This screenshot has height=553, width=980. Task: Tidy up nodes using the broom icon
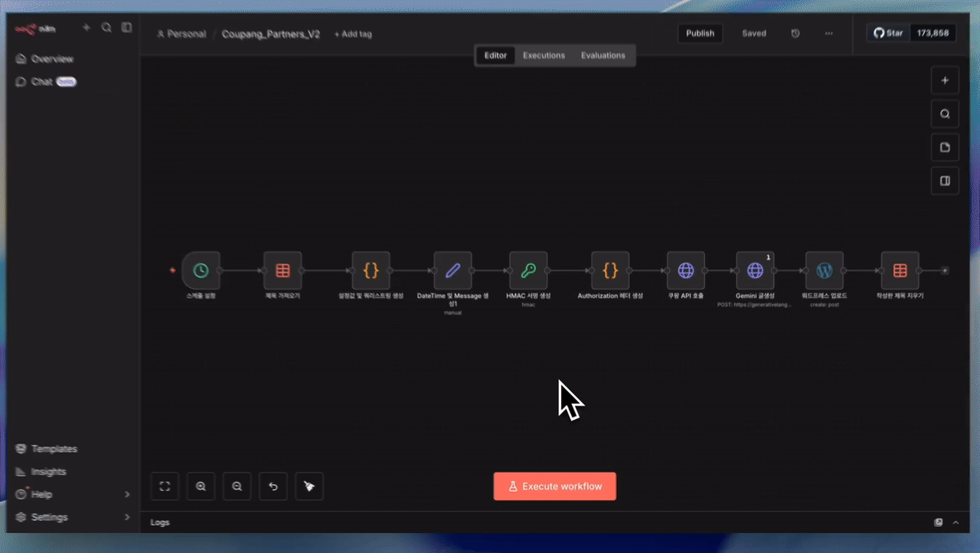pyautogui.click(x=309, y=486)
